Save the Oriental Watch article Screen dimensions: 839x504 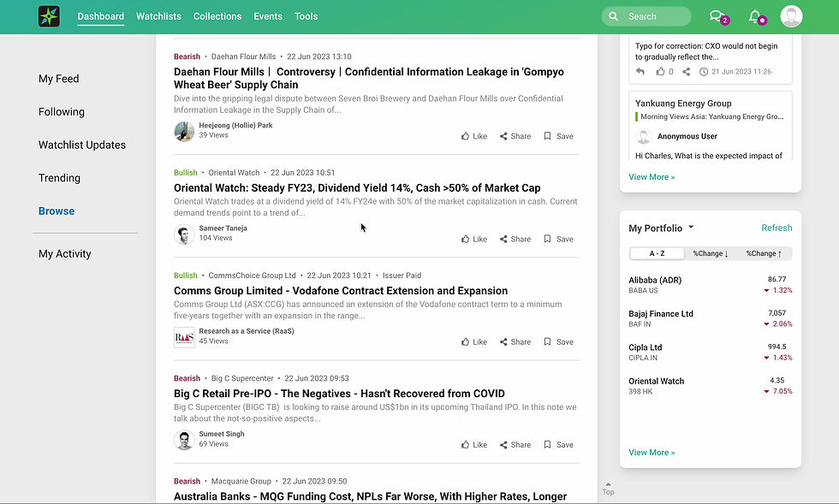click(558, 239)
